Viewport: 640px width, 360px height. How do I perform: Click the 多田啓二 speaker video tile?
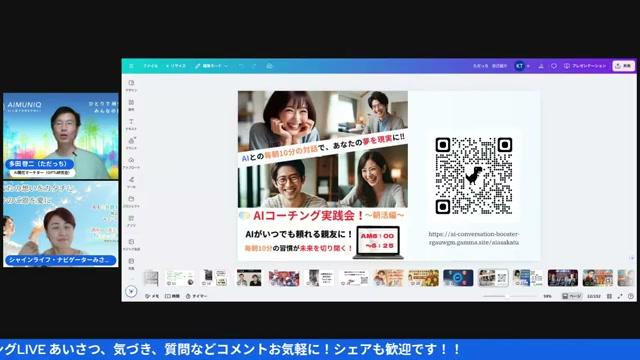click(x=61, y=136)
